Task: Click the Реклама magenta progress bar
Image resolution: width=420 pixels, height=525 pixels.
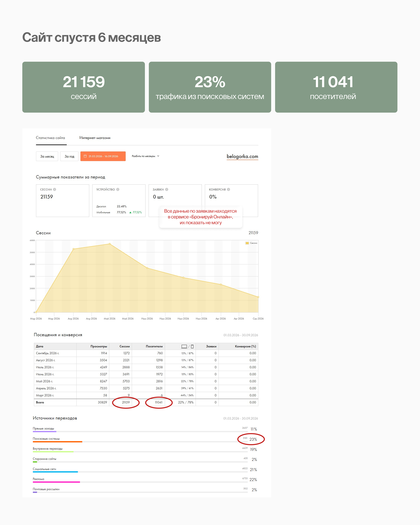Action: 56,482
